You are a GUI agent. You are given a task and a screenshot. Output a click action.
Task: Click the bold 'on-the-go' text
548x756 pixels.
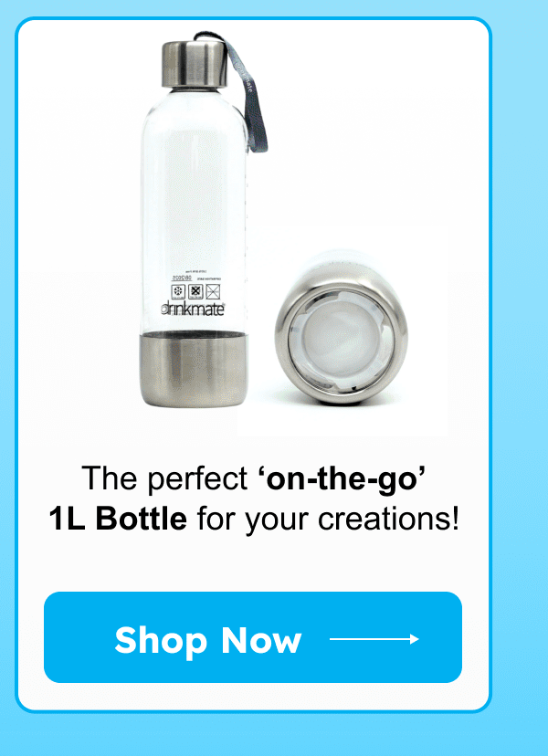tap(342, 479)
